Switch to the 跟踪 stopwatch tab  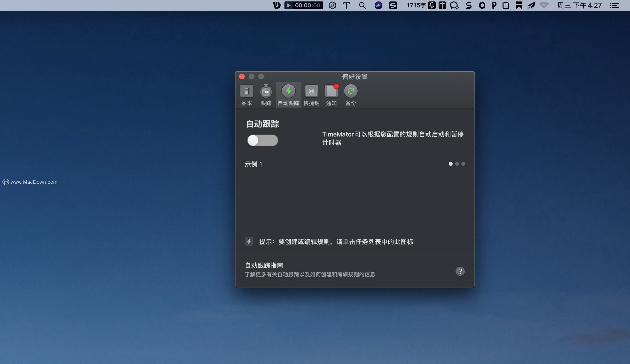click(266, 95)
